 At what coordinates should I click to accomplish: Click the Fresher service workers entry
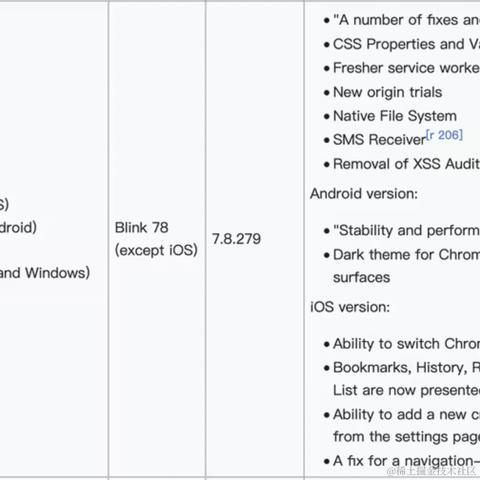pos(407,68)
